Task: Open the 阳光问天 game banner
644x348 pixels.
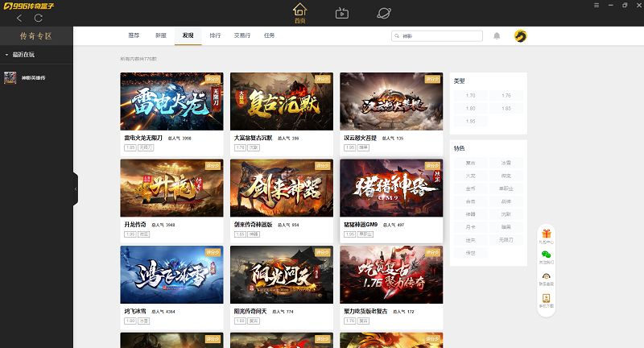Action: 281,275
